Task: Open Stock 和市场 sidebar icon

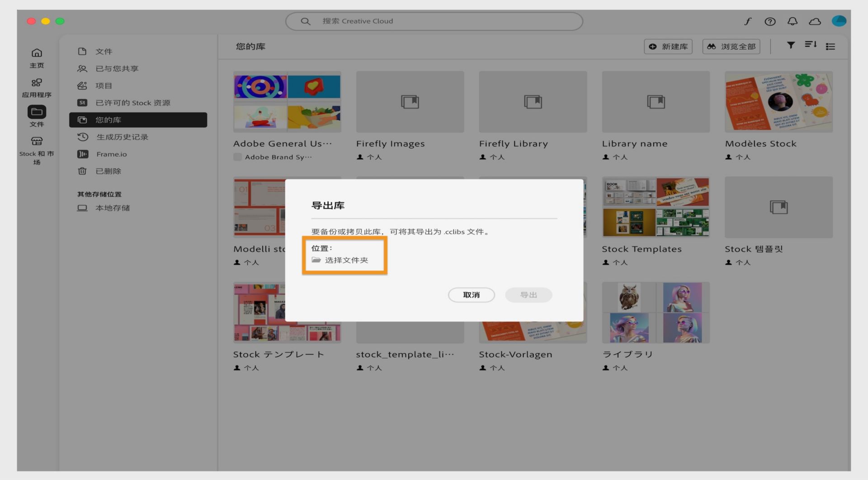Action: [37, 151]
